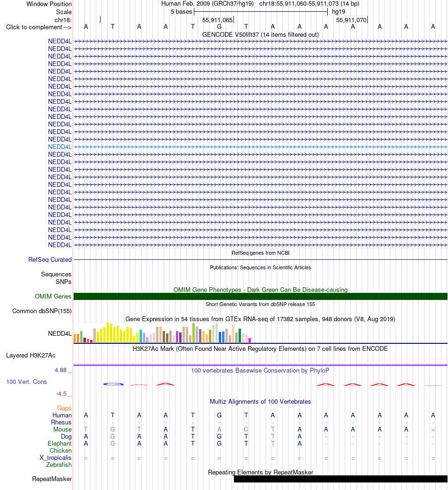This screenshot has width=448, height=490.
Task: Select the Human species row label
Action: pyautogui.click(x=62, y=415)
